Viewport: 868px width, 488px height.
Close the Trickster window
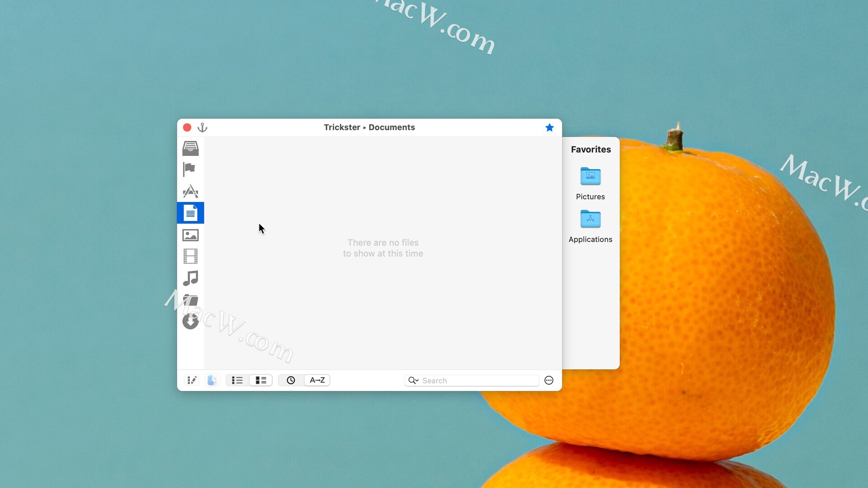pos(187,127)
